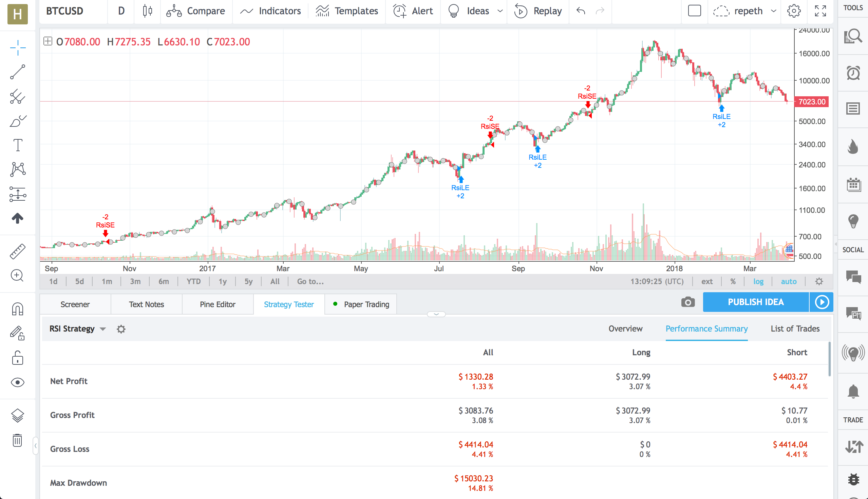868x499 pixels.
Task: Toggle lock all drawing tools
Action: (18, 358)
